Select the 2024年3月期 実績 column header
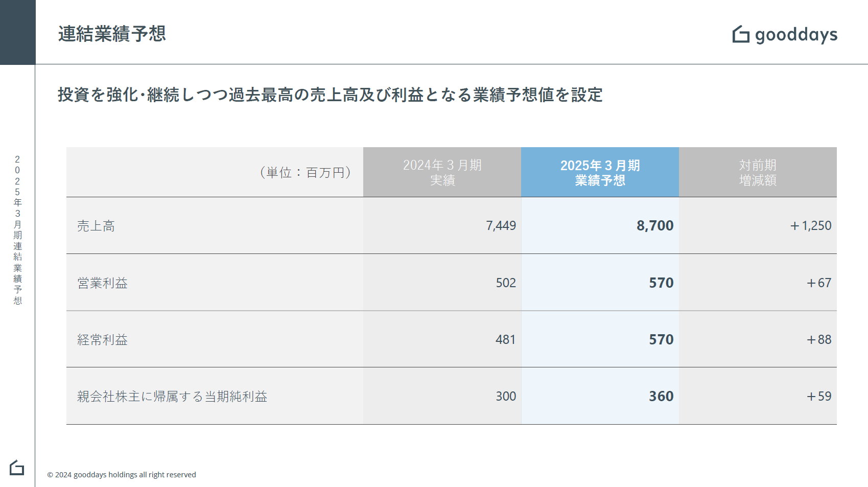This screenshot has width=868, height=487. coord(442,172)
